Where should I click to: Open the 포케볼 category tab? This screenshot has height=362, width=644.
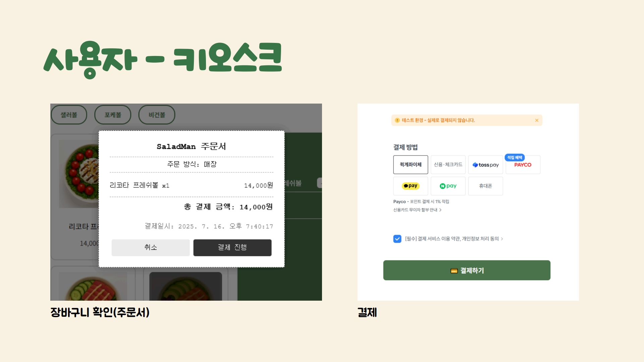tap(113, 115)
